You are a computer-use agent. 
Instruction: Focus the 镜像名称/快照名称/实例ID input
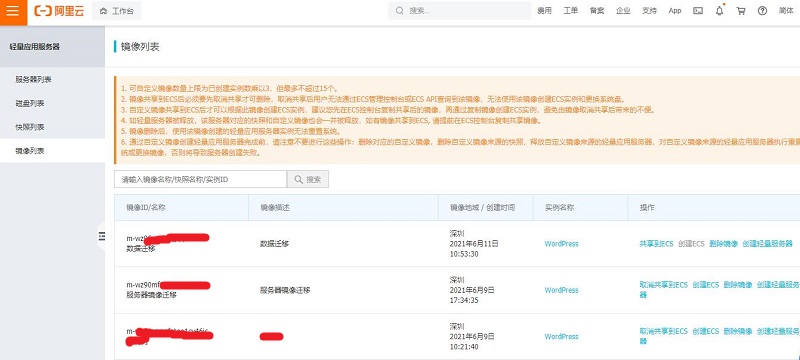point(200,179)
